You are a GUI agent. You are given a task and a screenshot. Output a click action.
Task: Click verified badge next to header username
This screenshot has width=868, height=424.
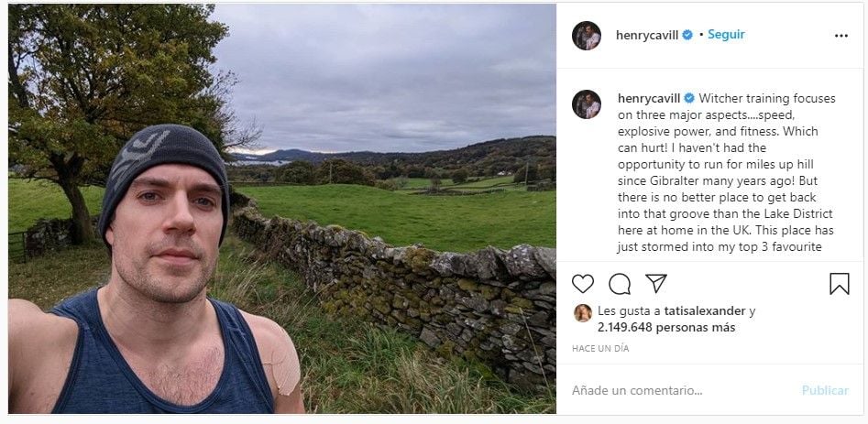point(687,35)
